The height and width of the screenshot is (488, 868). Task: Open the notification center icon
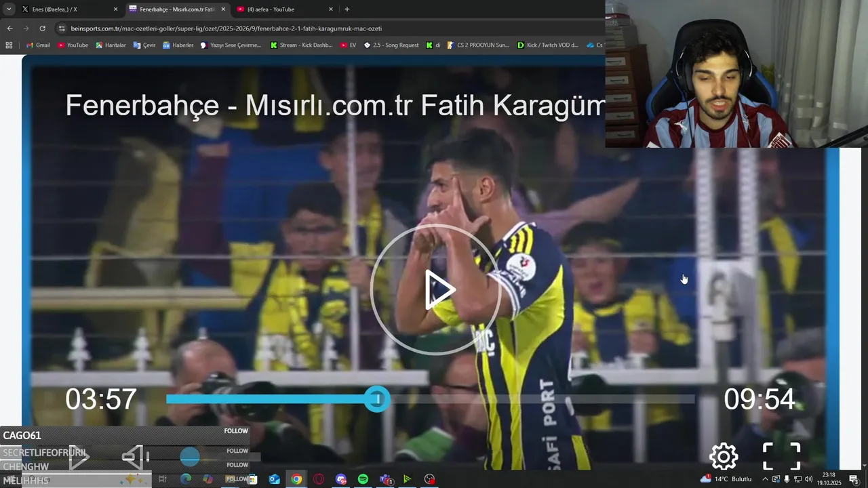pos(854,479)
